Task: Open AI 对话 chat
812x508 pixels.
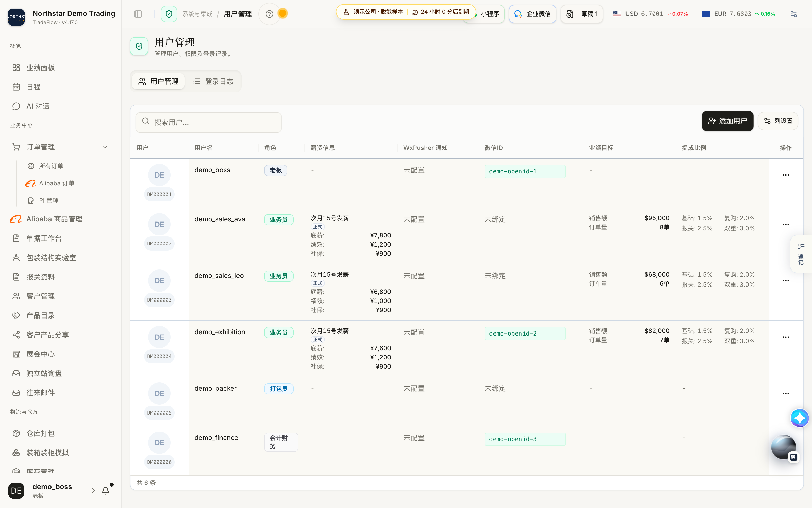Action: [x=60, y=106]
